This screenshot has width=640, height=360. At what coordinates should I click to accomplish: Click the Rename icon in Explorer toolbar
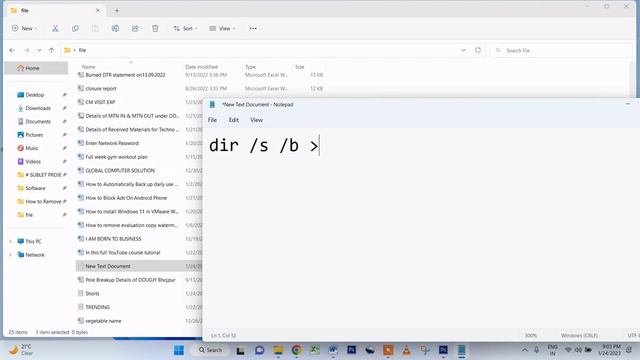(115, 29)
